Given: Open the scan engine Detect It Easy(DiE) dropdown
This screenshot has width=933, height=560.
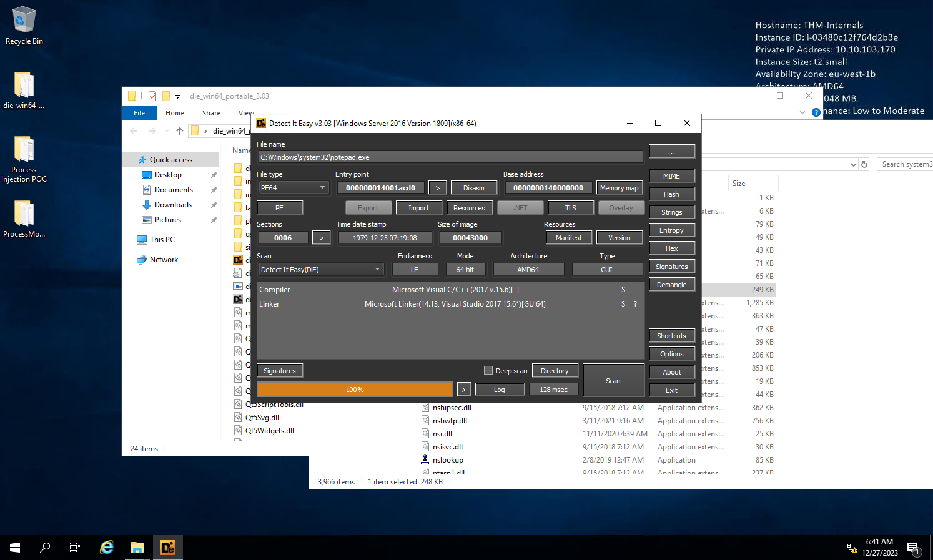Looking at the screenshot, I should click(x=320, y=270).
